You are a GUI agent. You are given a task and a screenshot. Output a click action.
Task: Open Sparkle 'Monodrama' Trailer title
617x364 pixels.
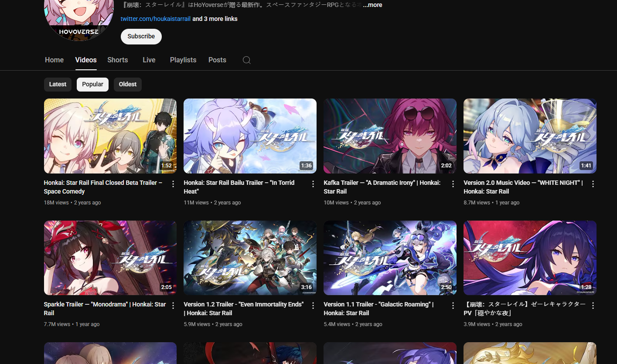(105, 309)
